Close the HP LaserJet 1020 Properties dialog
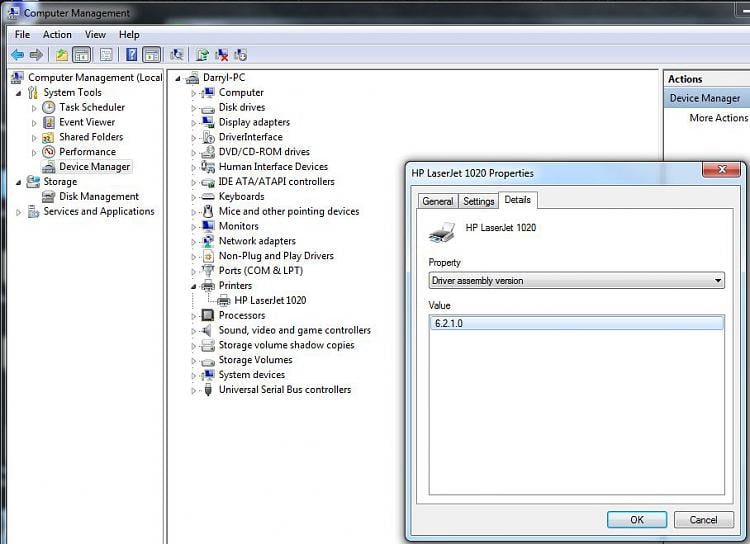750x544 pixels. pyautogui.click(x=722, y=169)
